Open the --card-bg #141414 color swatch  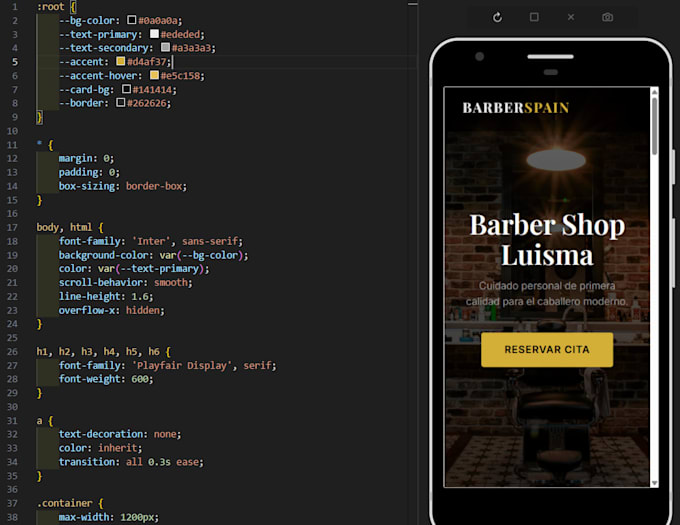(126, 89)
